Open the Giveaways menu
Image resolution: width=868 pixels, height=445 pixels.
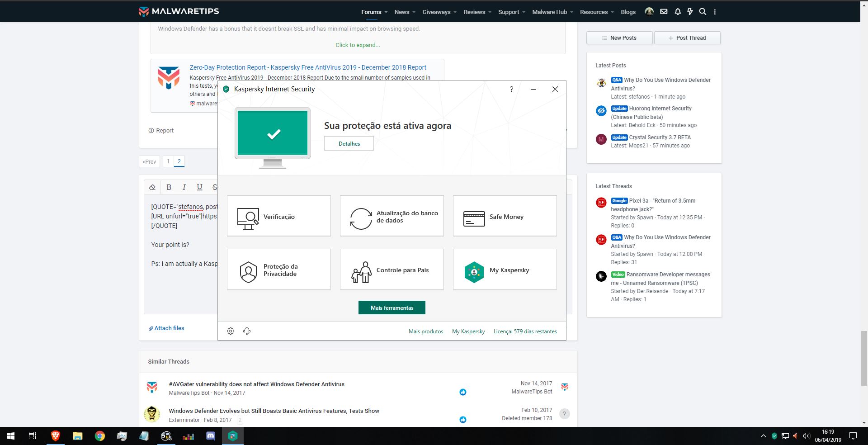(436, 12)
